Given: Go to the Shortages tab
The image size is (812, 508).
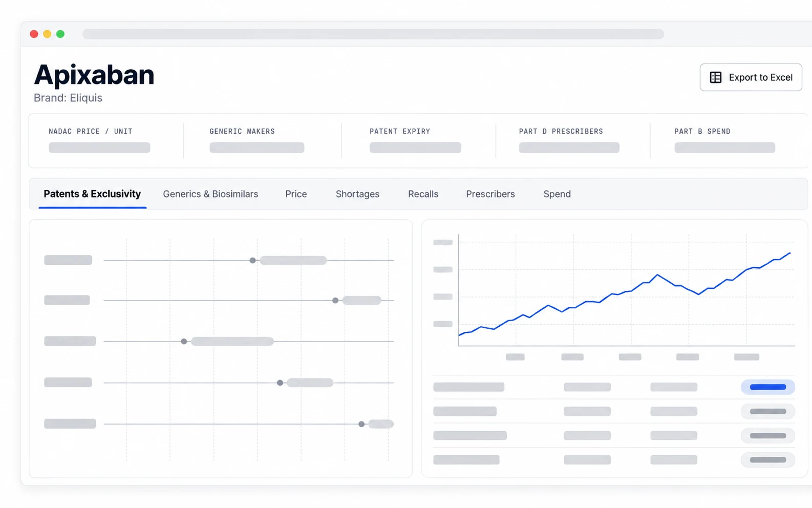Looking at the screenshot, I should point(357,194).
